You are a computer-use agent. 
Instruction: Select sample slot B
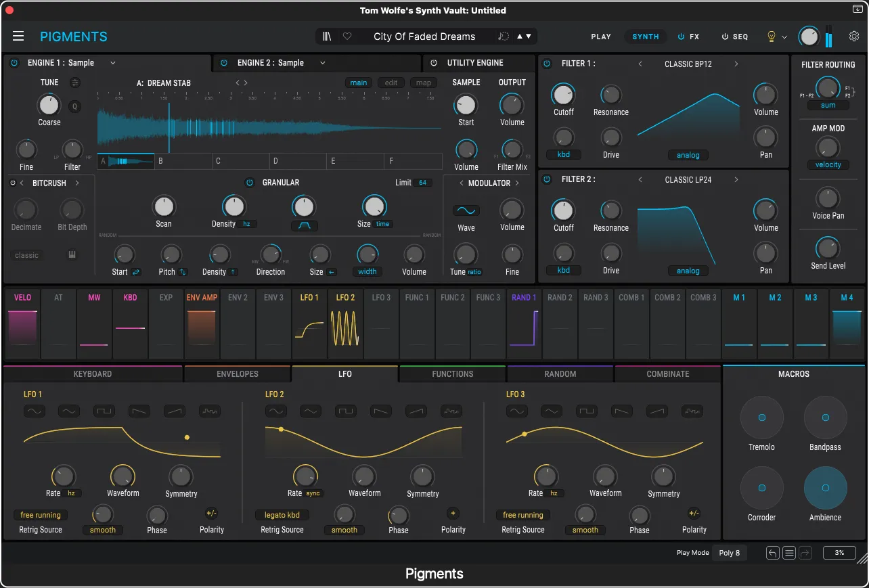183,161
